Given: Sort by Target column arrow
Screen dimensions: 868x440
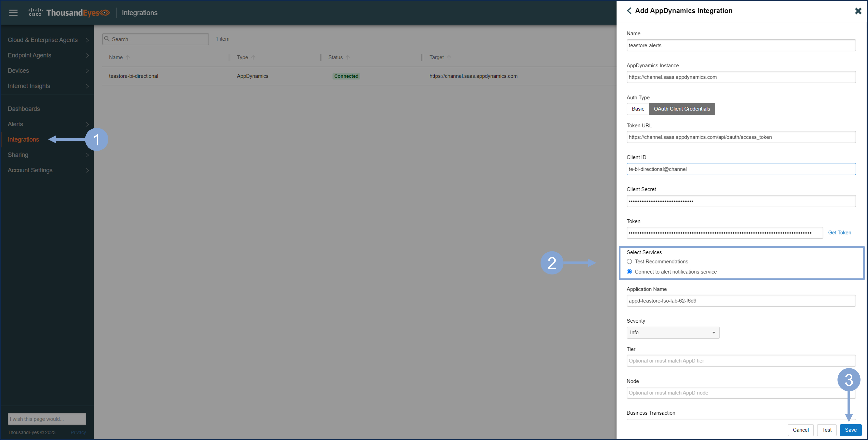Looking at the screenshot, I should 449,58.
